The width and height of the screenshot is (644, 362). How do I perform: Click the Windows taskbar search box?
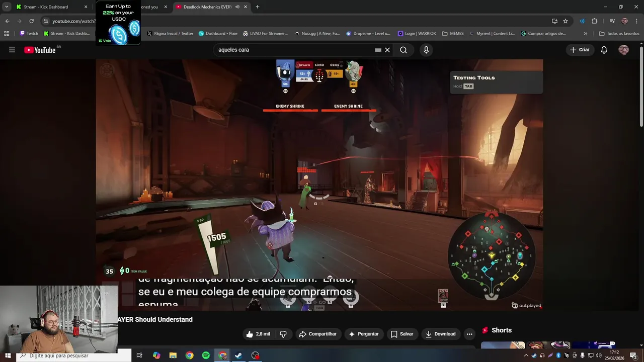point(74,355)
